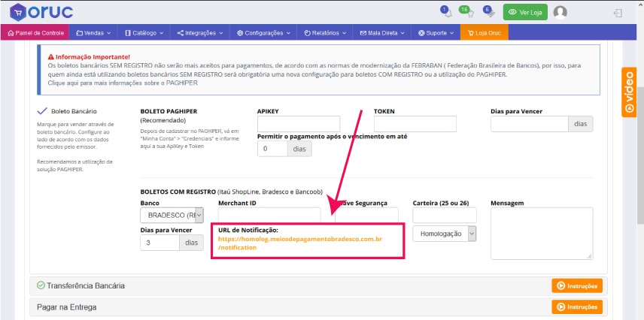644x320 pixels.
Task: Click the PAGHIPER APIKEY input field
Action: pyautogui.click(x=299, y=124)
